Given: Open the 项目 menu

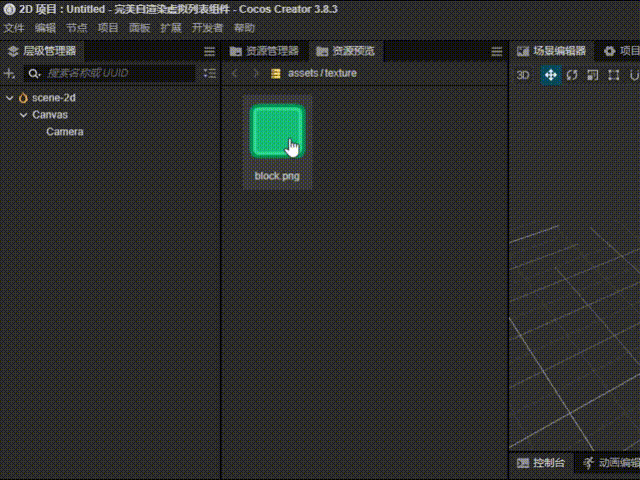Looking at the screenshot, I should click(108, 28).
